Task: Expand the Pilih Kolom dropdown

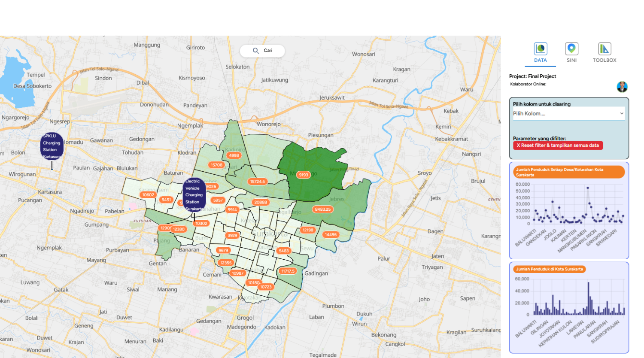Action: [x=568, y=114]
